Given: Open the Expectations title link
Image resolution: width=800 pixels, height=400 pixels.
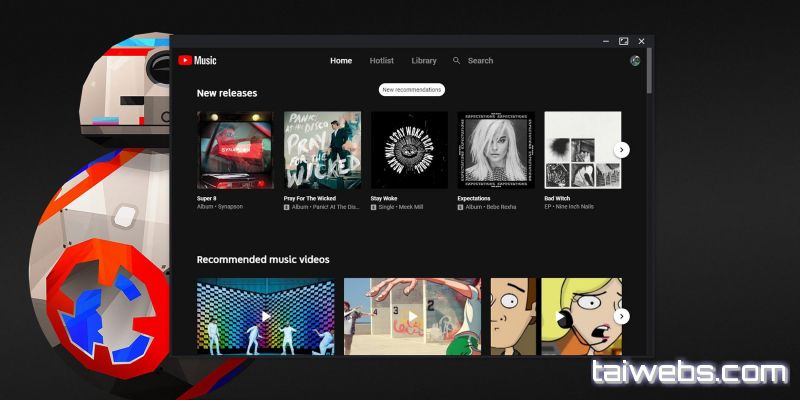Looking at the screenshot, I should click(x=474, y=198).
